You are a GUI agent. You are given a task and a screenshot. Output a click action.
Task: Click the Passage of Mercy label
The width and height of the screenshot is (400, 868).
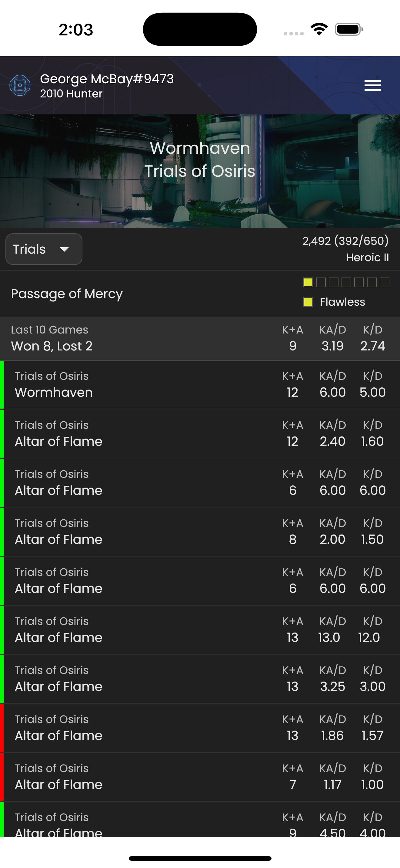(67, 294)
